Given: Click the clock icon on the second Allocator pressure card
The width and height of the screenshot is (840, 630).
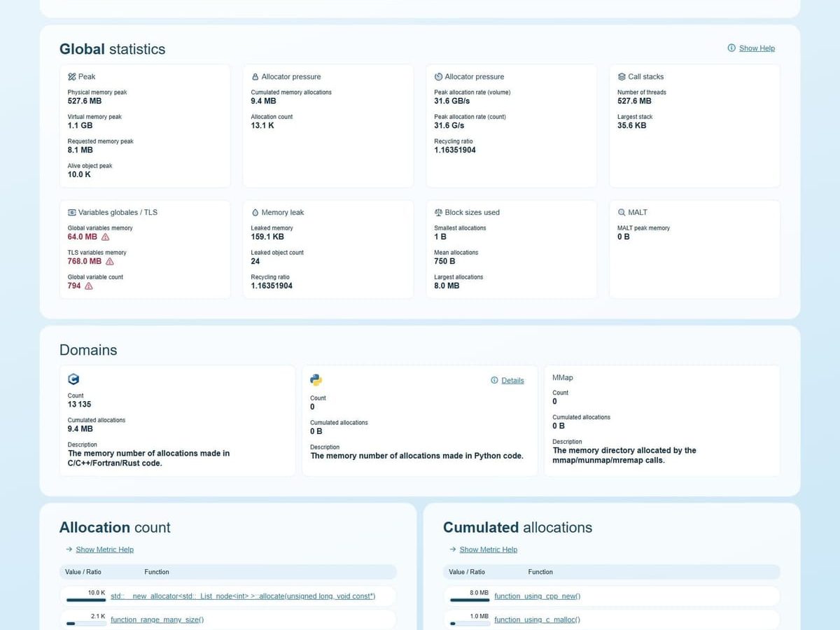Looking at the screenshot, I should tap(439, 76).
